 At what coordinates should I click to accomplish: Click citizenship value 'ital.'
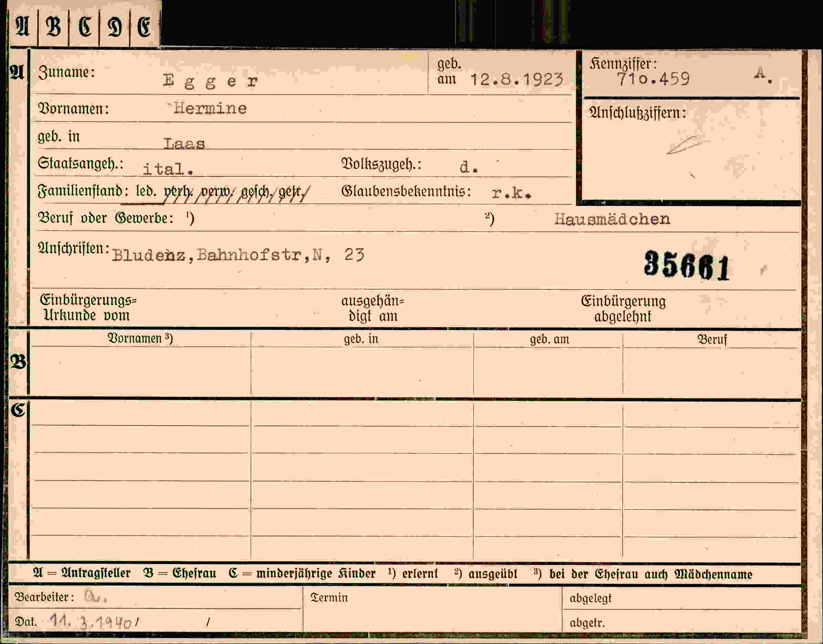(x=168, y=169)
